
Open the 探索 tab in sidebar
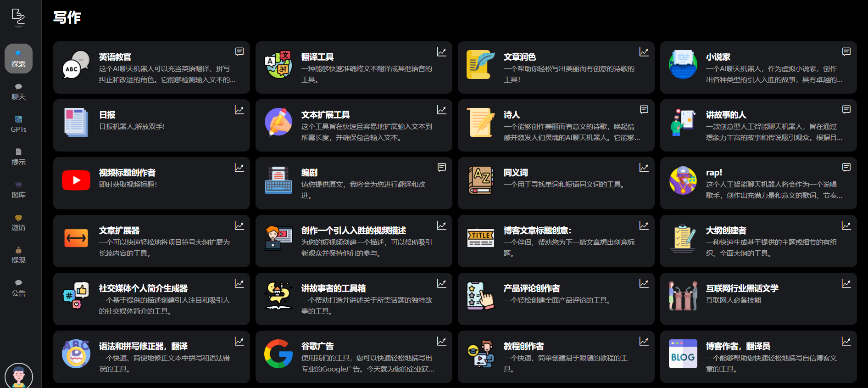[18, 59]
